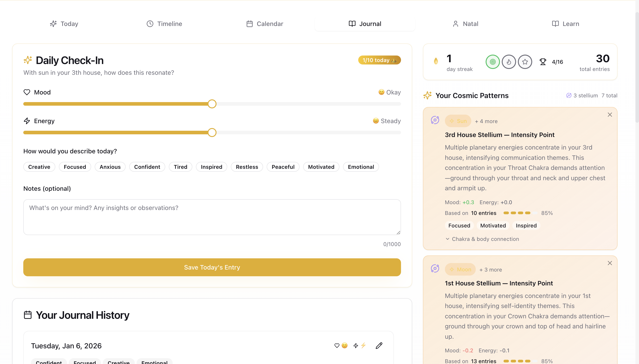
Task: Click the Notes text area to start writing
Action: (x=212, y=217)
